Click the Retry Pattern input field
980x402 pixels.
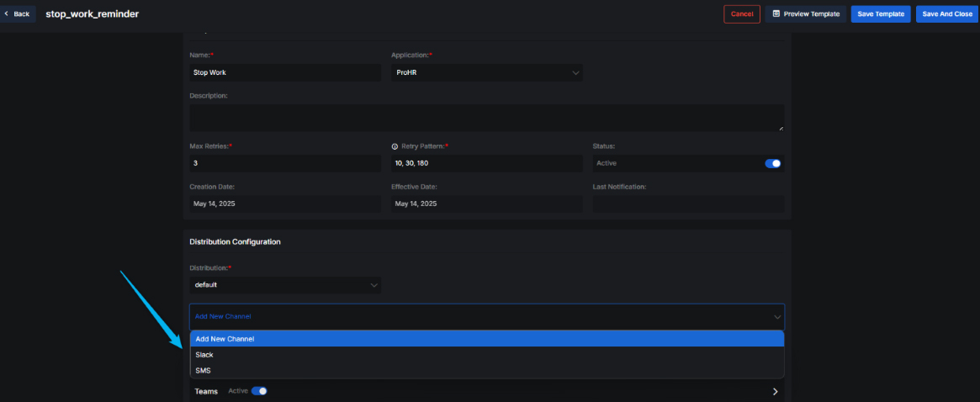(x=486, y=163)
